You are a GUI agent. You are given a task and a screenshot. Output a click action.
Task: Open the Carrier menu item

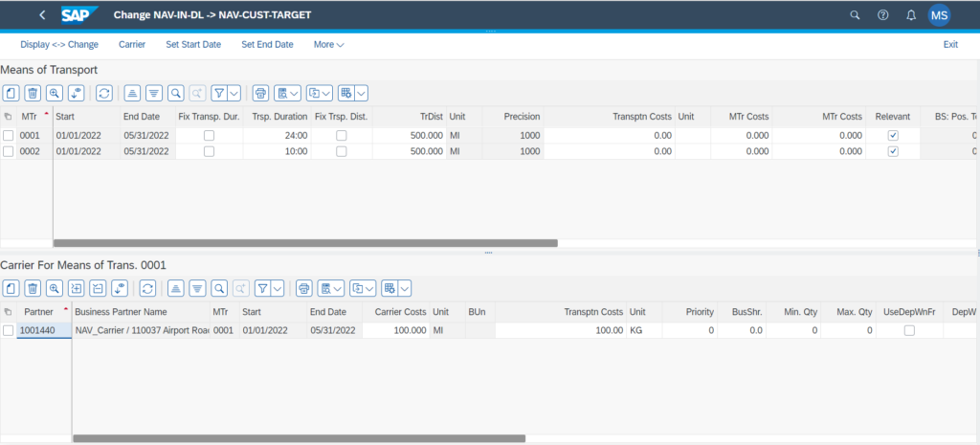pyautogui.click(x=132, y=44)
